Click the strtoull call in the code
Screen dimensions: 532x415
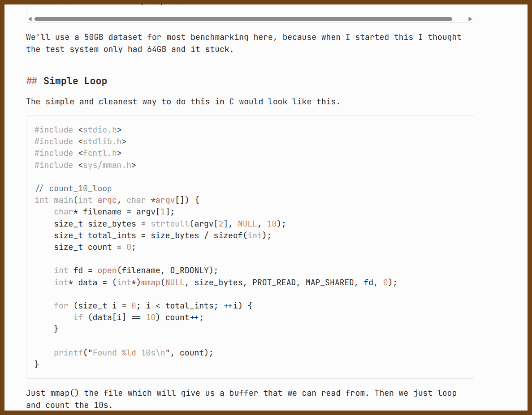170,223
